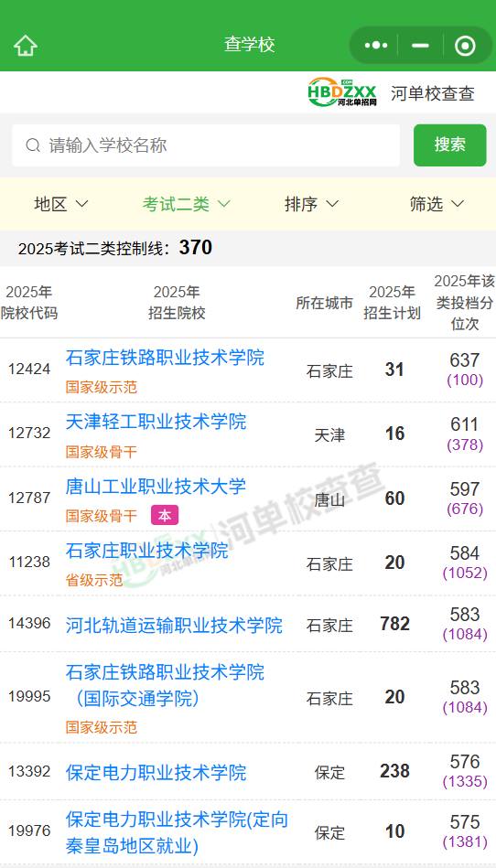Click score 576 with rank (1335)
The image size is (496, 868).
pos(465,771)
